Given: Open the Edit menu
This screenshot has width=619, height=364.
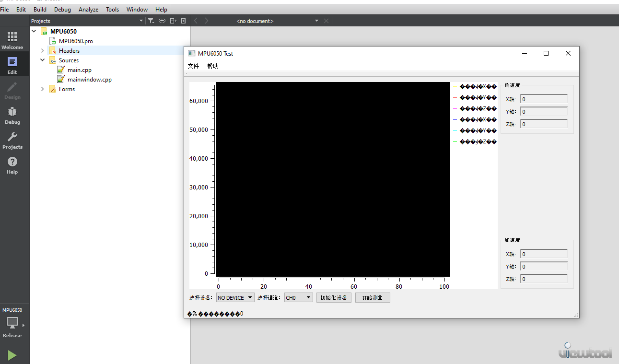Looking at the screenshot, I should pos(21,9).
